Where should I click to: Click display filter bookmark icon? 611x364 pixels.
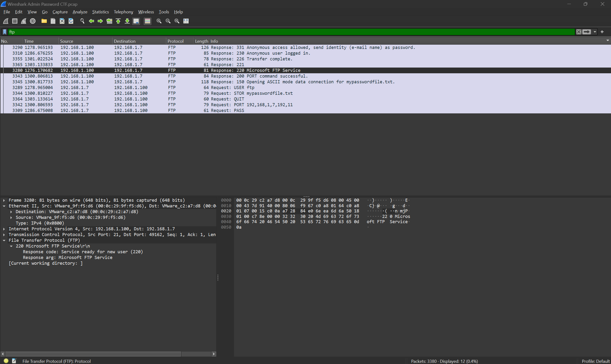[5, 32]
